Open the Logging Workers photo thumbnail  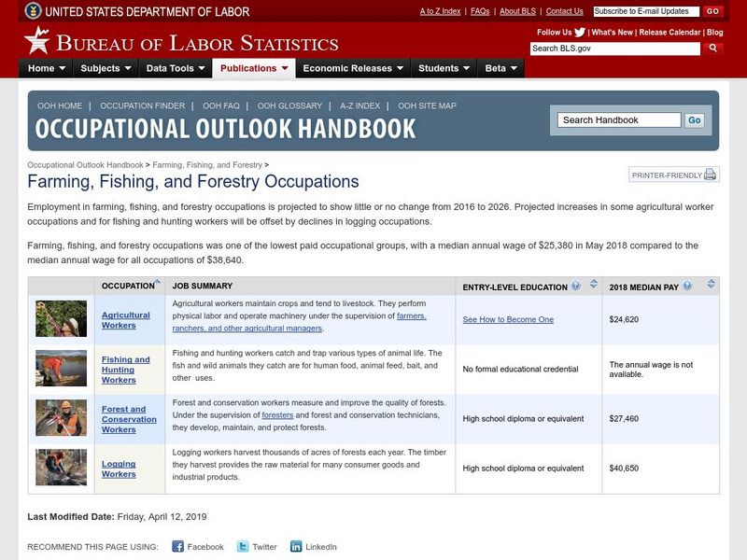click(x=61, y=468)
